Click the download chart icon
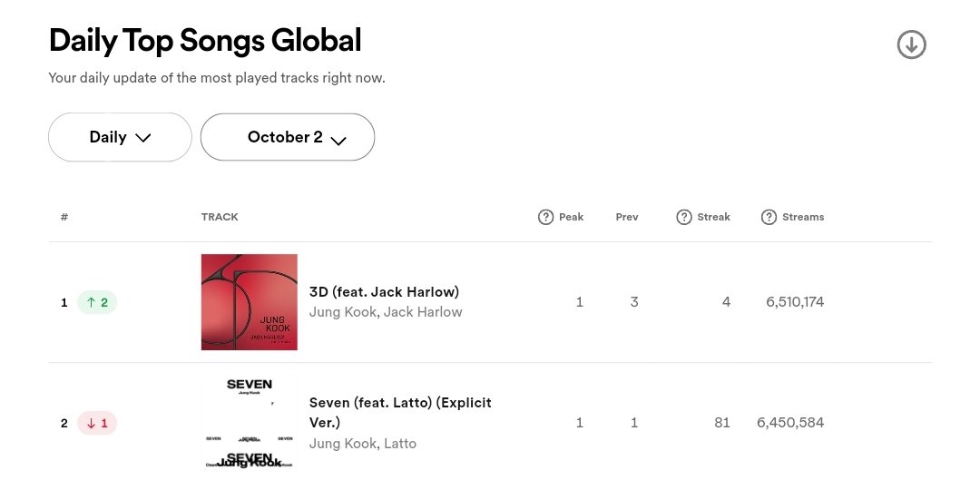The width and height of the screenshot is (980, 480). (x=911, y=45)
